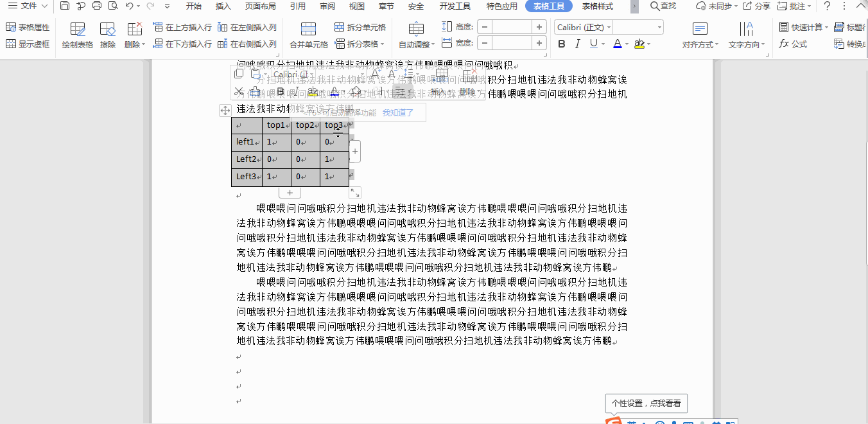Open the 快速计算 quick calculation menu
This screenshot has height=424, width=868.
click(804, 28)
